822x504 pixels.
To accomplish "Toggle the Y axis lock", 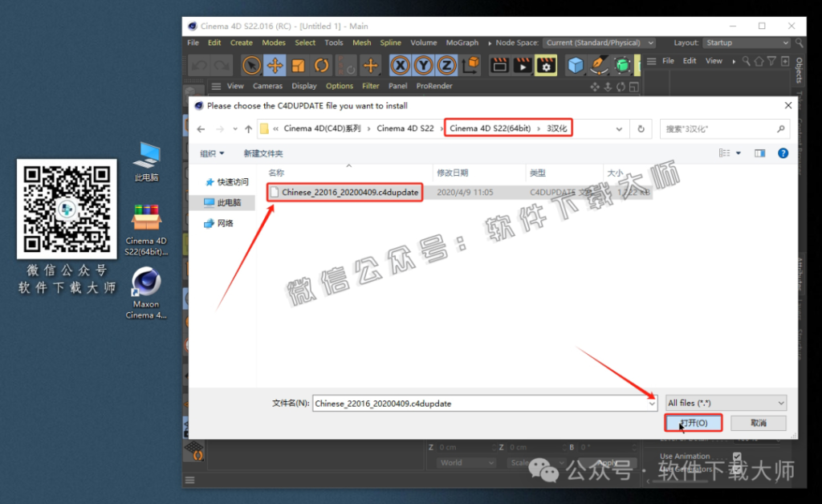I will [x=425, y=64].
